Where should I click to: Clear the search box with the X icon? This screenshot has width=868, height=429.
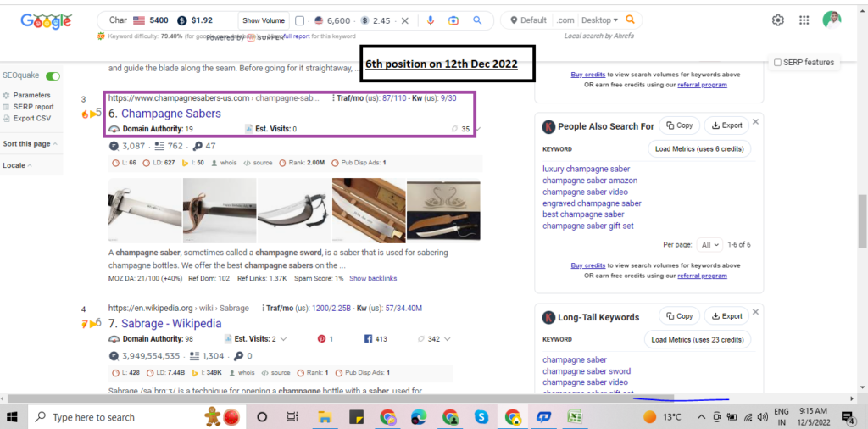(x=404, y=21)
